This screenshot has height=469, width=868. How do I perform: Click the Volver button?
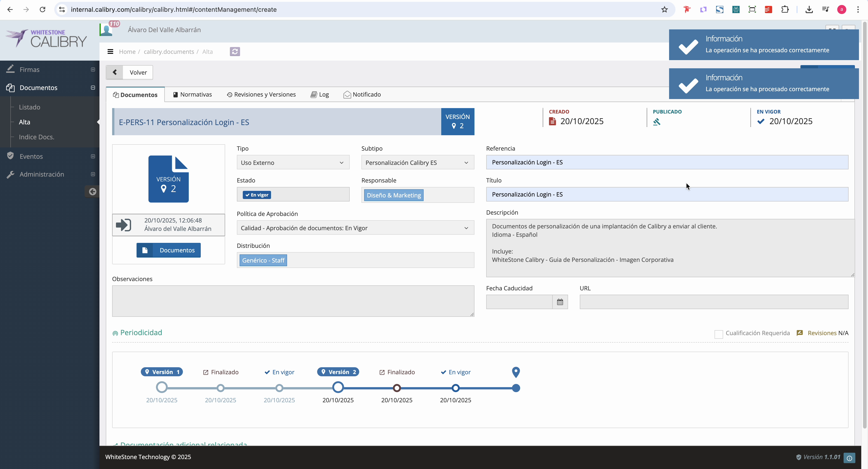138,72
